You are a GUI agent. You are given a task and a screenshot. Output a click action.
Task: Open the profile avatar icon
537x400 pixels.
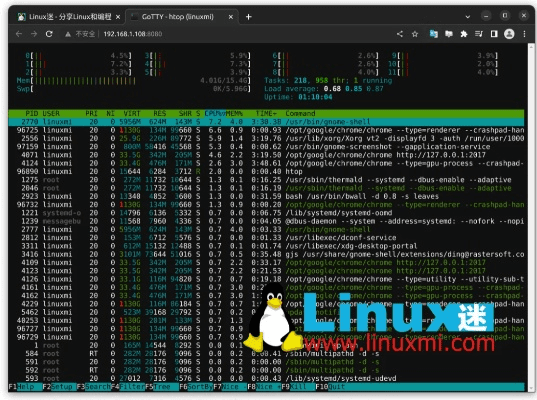509,34
